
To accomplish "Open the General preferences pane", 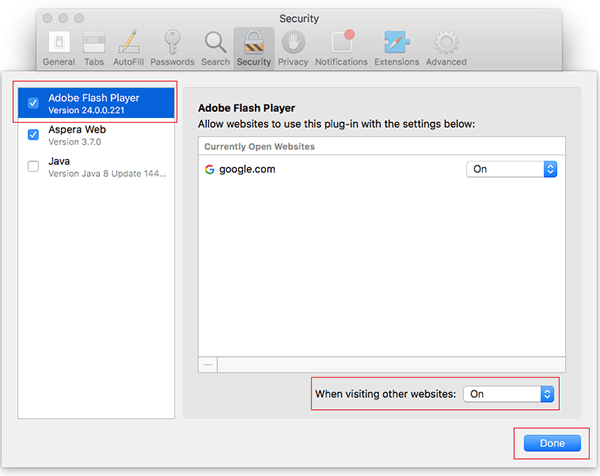I will [59, 49].
